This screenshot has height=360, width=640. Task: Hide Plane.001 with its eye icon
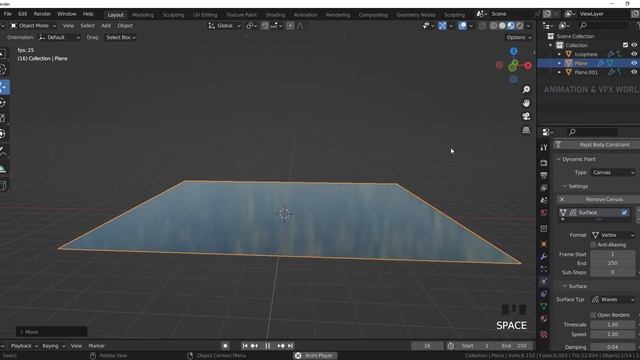(x=634, y=72)
